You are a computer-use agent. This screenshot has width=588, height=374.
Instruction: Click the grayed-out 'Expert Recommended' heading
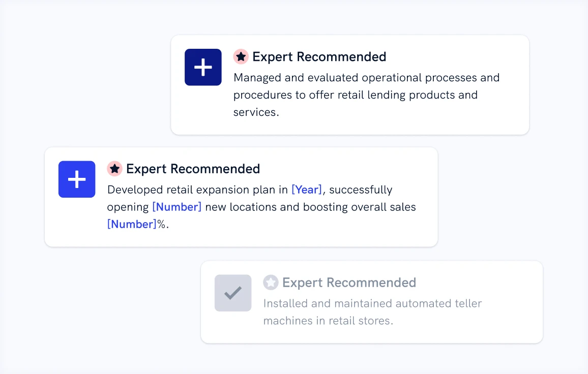(349, 283)
